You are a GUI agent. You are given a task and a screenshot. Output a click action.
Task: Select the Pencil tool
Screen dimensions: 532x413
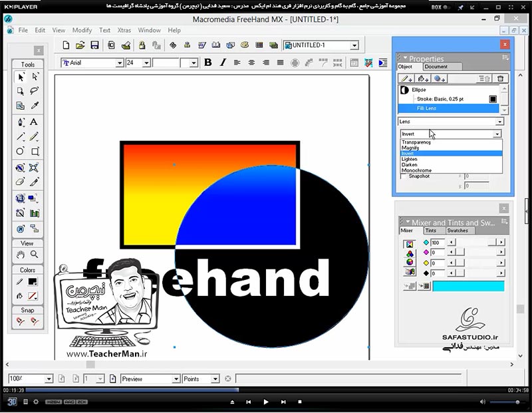34,137
